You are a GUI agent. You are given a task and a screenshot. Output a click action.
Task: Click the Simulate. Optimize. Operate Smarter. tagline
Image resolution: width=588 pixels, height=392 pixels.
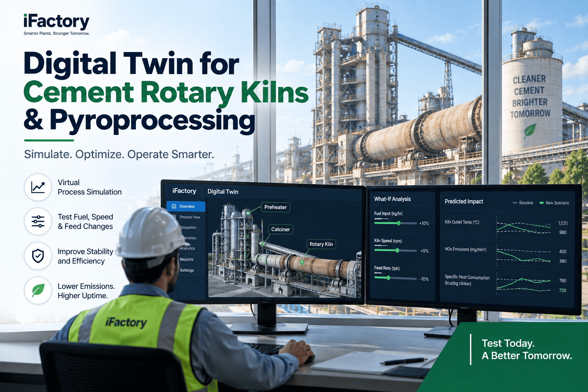[119, 154]
